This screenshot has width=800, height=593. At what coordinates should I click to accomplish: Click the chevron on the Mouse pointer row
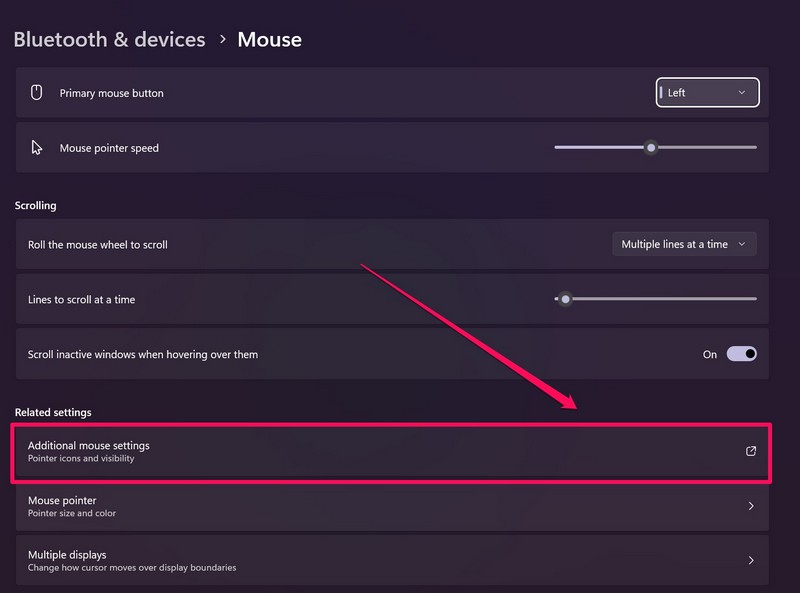751,506
